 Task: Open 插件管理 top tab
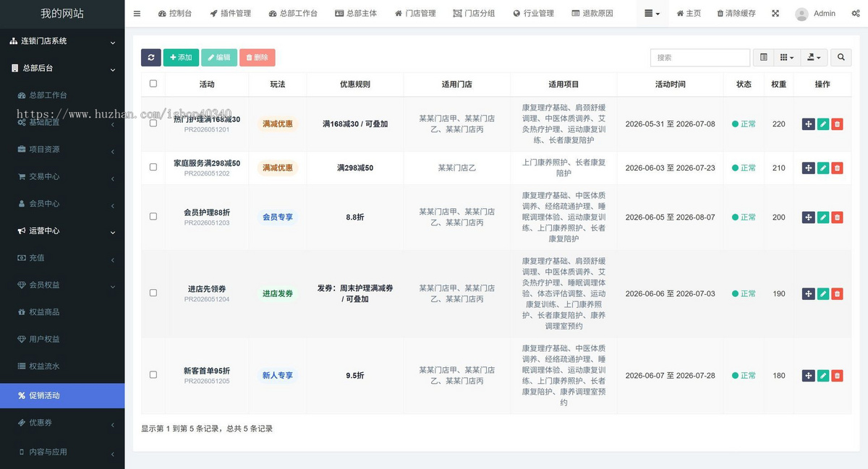click(x=230, y=13)
